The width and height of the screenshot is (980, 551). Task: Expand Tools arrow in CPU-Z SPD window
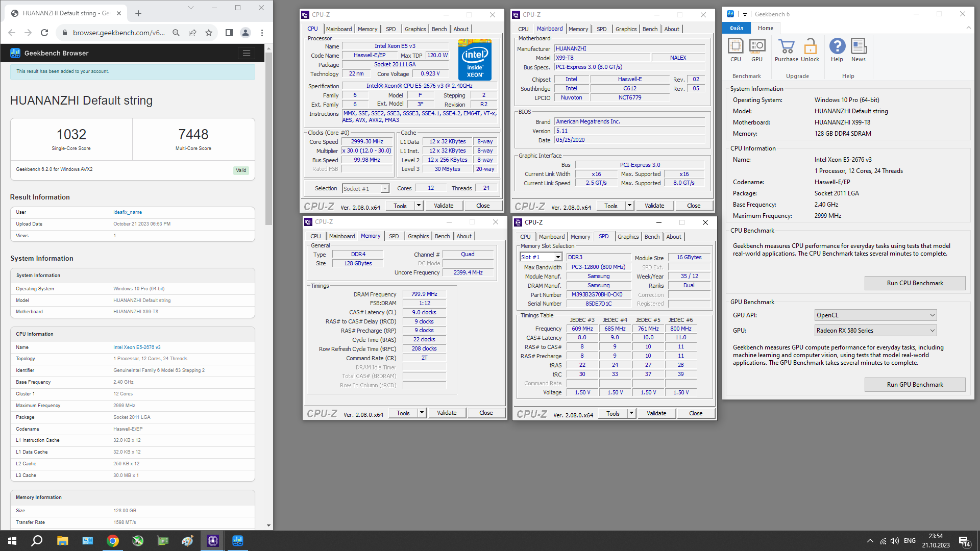(631, 413)
